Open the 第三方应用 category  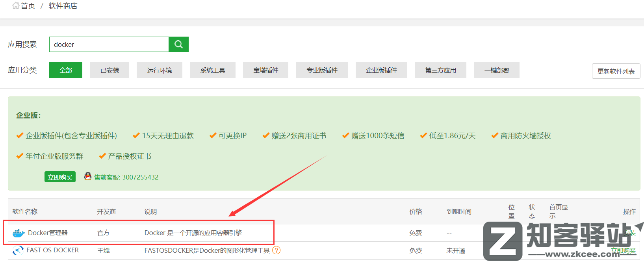pyautogui.click(x=440, y=70)
